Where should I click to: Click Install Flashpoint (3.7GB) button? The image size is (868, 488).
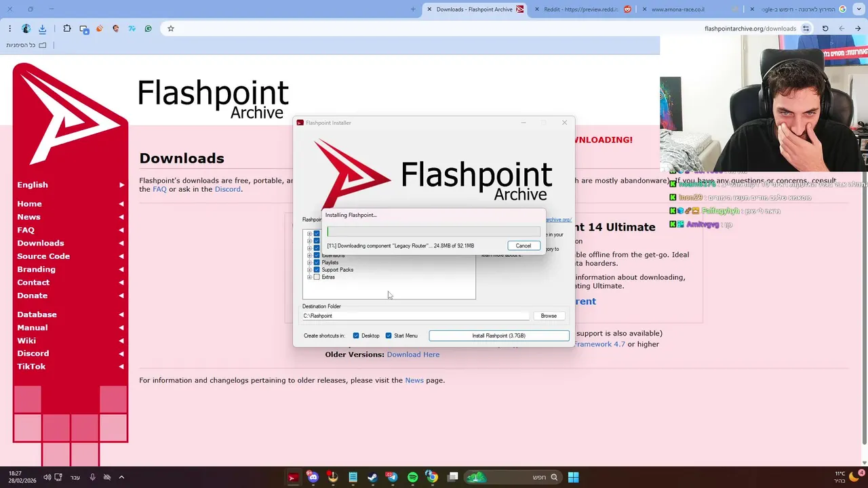pyautogui.click(x=499, y=335)
